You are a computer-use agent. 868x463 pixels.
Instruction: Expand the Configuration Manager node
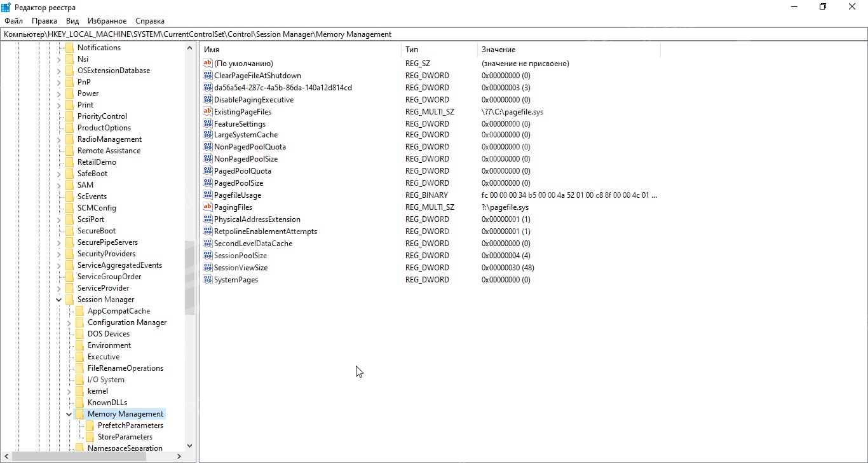[x=69, y=322]
